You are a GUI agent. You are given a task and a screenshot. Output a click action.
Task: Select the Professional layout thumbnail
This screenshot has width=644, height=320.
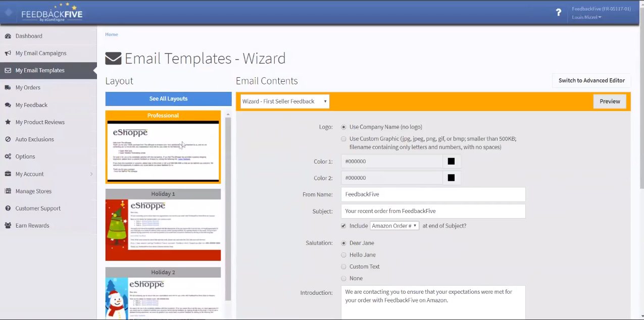click(x=163, y=147)
